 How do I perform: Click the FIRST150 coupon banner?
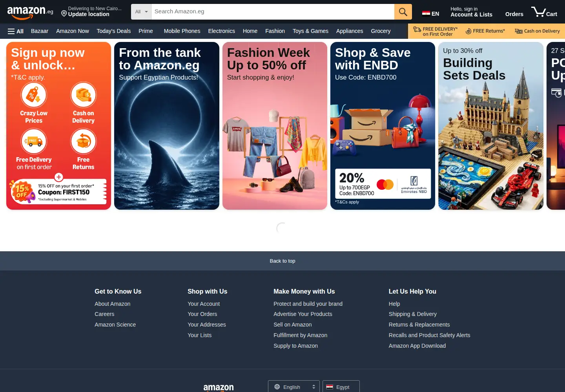58,192
